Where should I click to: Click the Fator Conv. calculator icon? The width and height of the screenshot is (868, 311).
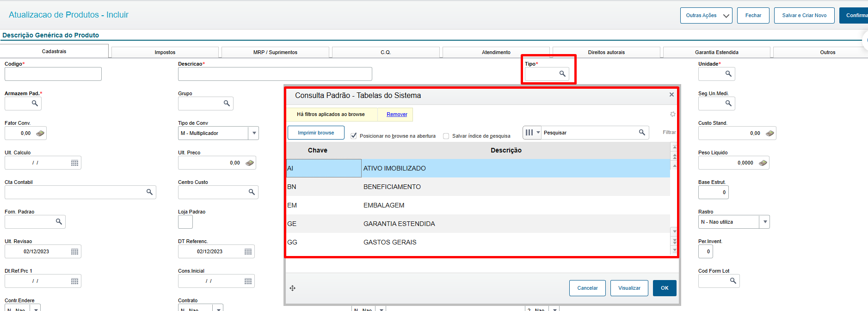(40, 134)
